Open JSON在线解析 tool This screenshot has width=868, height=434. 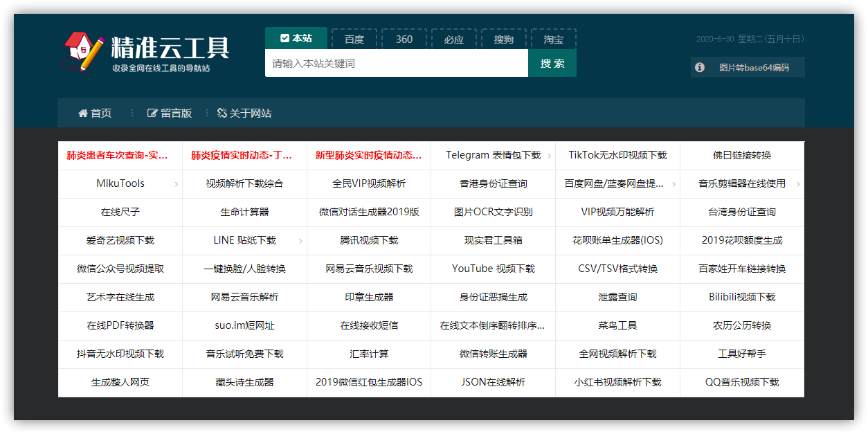pyautogui.click(x=494, y=383)
